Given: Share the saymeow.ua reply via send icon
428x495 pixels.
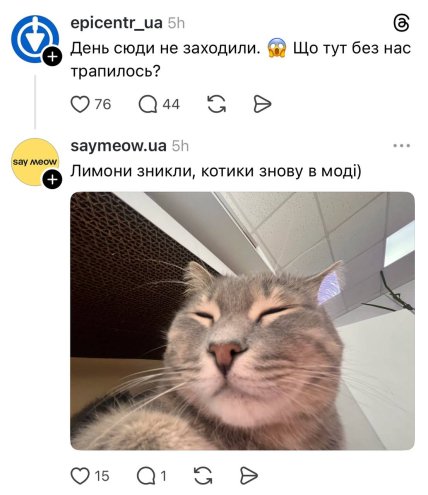Looking at the screenshot, I should 249,476.
